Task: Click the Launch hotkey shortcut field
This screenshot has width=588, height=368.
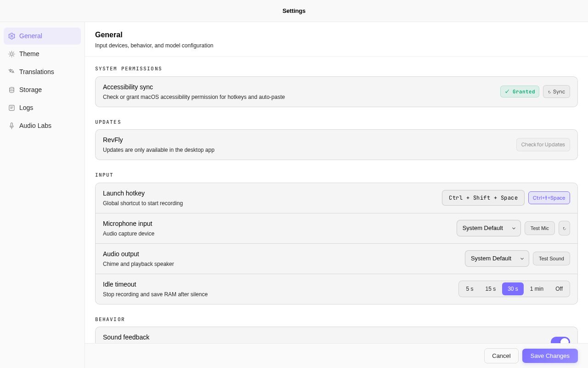Action: pos(483,198)
